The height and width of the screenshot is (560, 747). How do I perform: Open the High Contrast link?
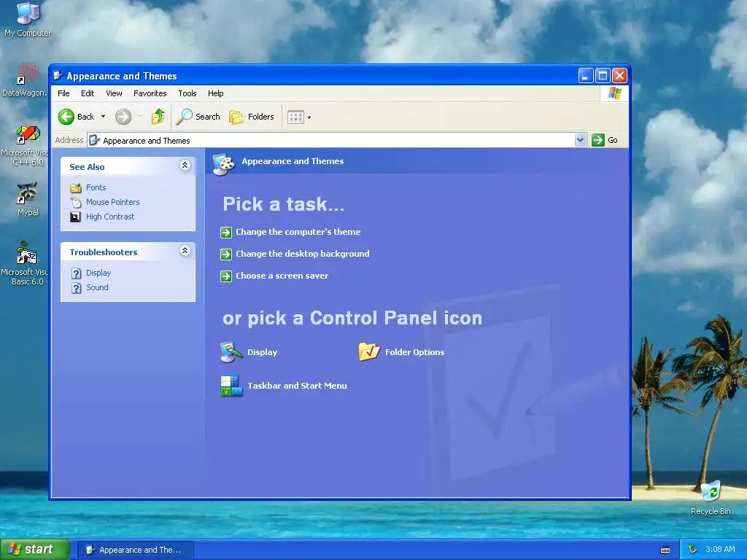tap(110, 217)
